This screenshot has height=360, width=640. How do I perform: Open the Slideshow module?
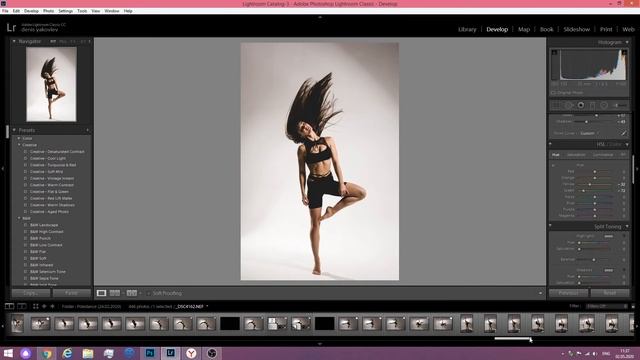[x=576, y=29]
